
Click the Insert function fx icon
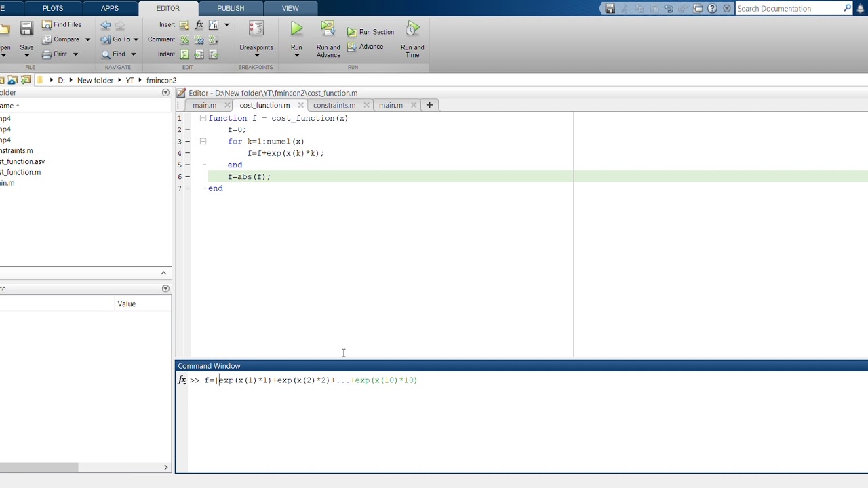199,25
